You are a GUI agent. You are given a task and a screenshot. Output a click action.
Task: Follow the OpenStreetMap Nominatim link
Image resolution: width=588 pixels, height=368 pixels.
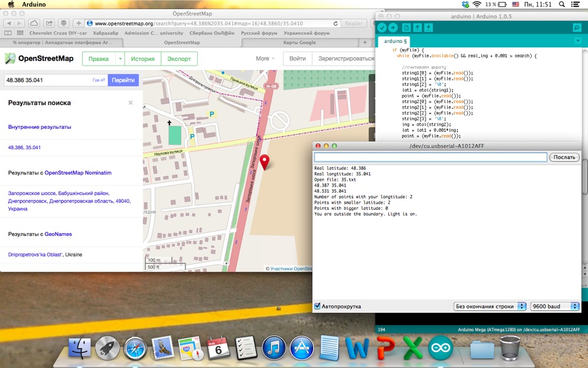78,173
